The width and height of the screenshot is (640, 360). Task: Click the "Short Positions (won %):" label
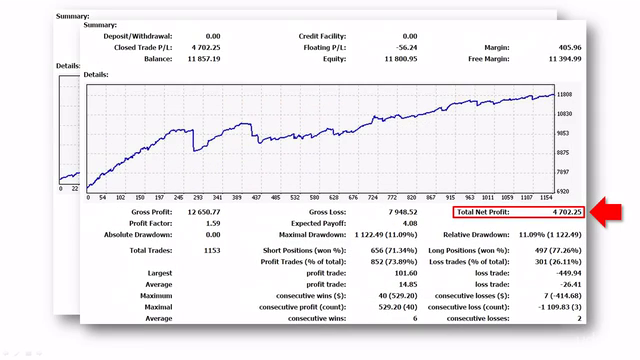[304, 251]
